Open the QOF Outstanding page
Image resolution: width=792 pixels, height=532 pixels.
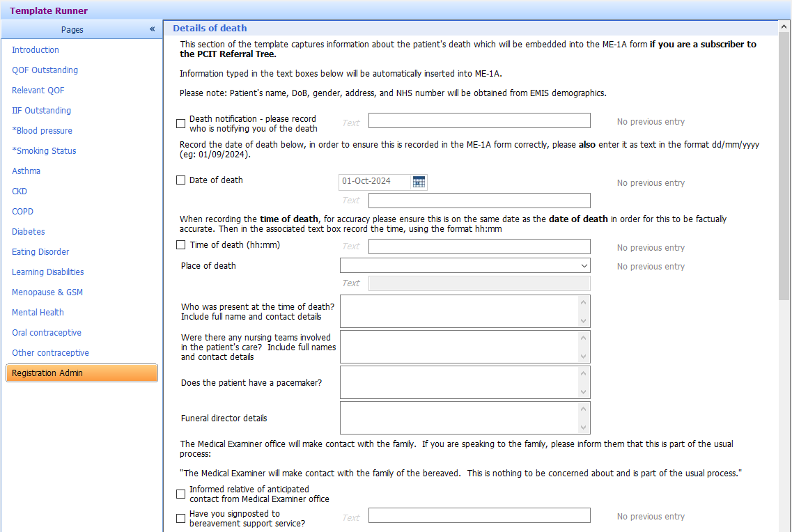click(45, 70)
